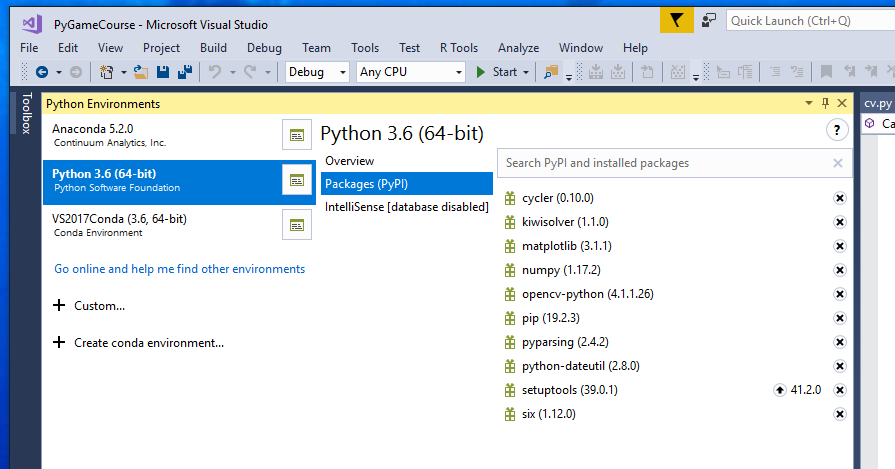
Task: Open interactive window for Anaconda 5.2.0
Action: [297, 135]
